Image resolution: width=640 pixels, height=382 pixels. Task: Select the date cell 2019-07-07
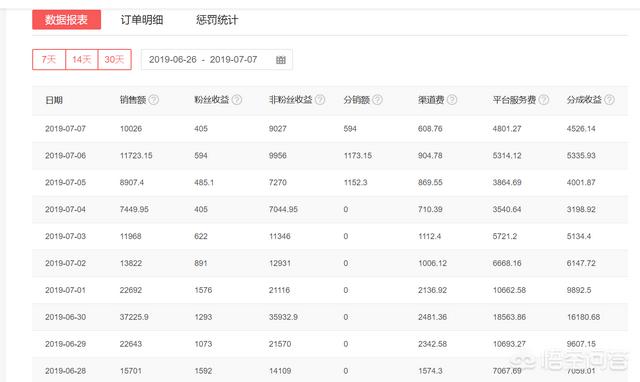coord(65,129)
